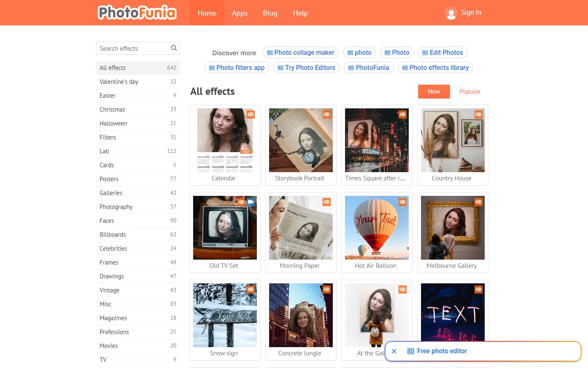Image resolution: width=588 pixels, height=368 pixels.
Task: Open the Old TV Set effect thumbnail
Action: [x=225, y=228]
